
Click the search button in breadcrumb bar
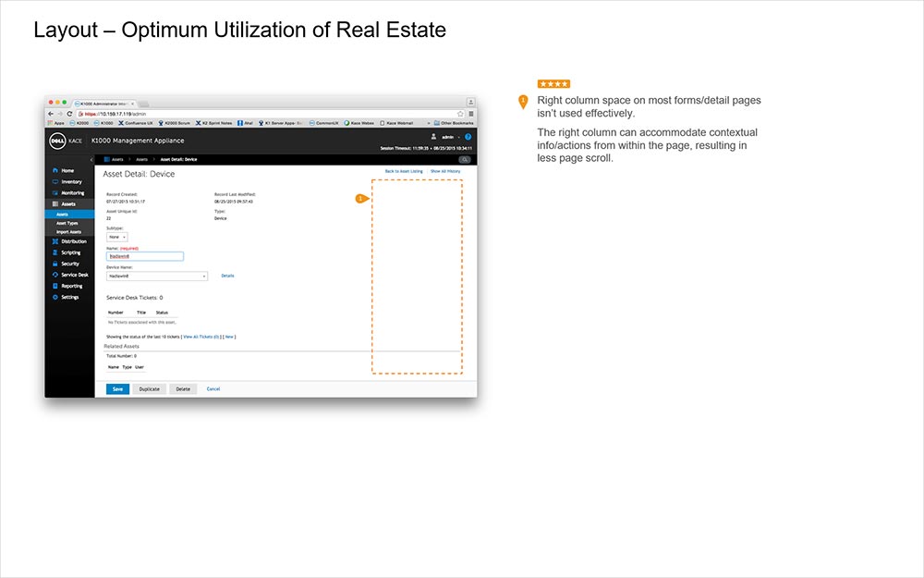[x=464, y=159]
